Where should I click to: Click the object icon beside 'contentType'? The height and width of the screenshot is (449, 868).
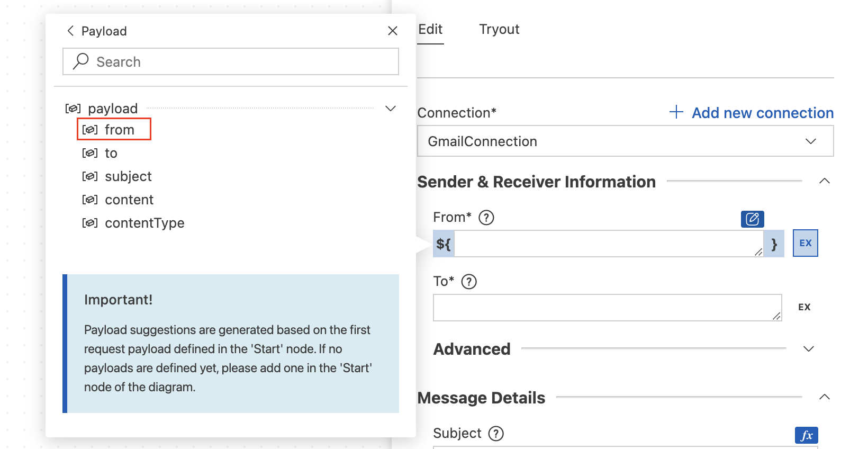(x=90, y=223)
